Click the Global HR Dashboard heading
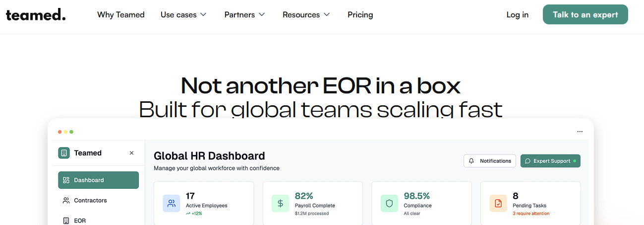The height and width of the screenshot is (225, 644). coord(209,156)
